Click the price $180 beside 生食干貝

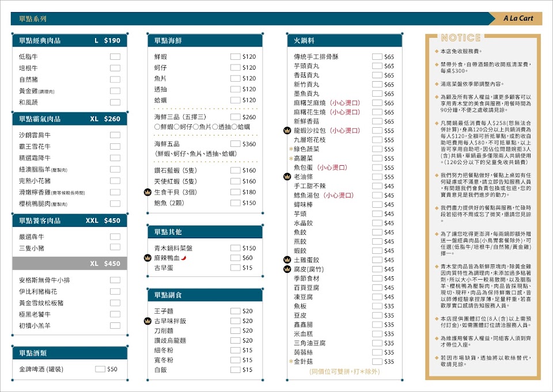click(249, 192)
